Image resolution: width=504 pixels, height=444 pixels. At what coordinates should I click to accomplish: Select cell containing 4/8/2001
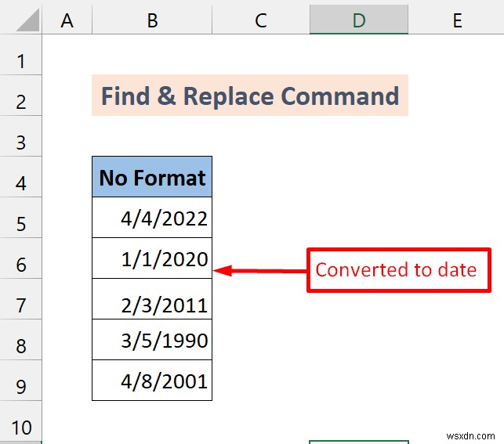click(x=152, y=380)
